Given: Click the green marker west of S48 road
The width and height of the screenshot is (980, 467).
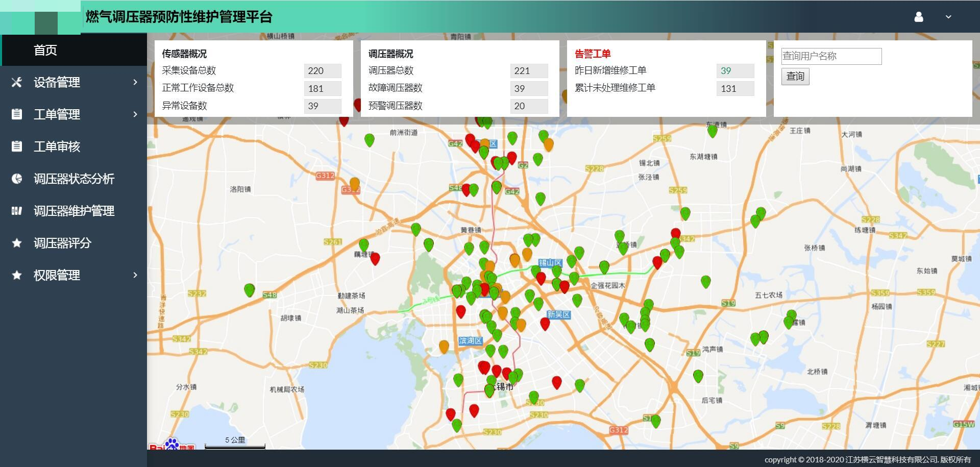Looking at the screenshot, I should click(x=249, y=290).
